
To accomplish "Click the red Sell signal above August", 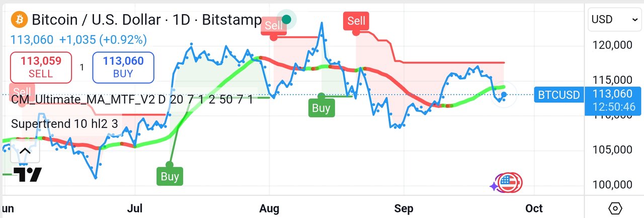I will point(274,25).
